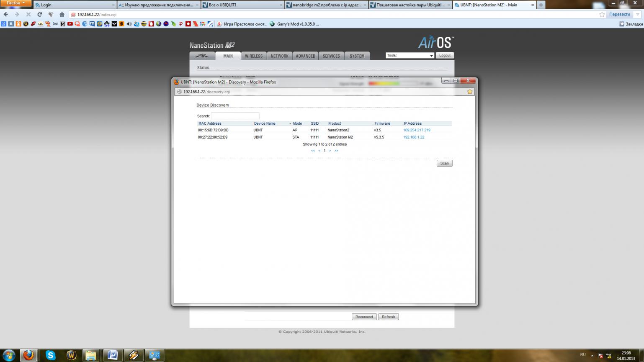The width and height of the screenshot is (644, 362).
Task: Open Microsoft Word from the taskbar
Action: pyautogui.click(x=112, y=355)
